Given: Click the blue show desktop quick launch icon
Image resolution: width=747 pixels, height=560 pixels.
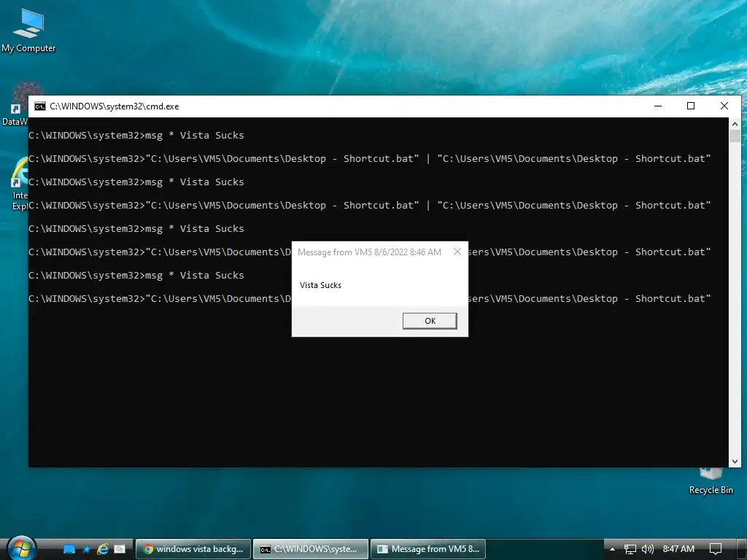Looking at the screenshot, I should coord(69,549).
